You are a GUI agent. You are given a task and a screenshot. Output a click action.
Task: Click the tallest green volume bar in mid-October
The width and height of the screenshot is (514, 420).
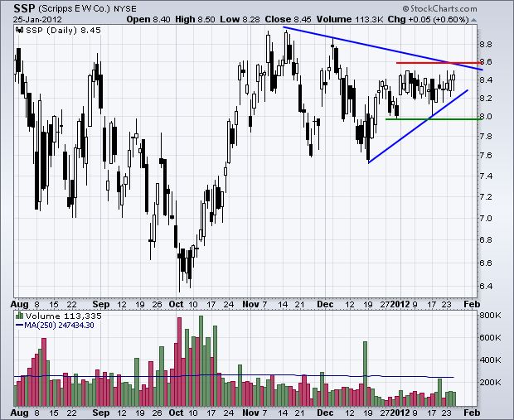click(201, 360)
